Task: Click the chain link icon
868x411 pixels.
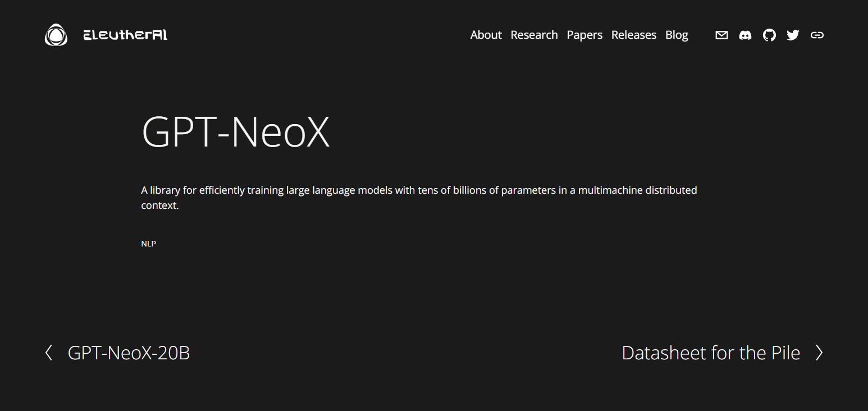Action: [x=817, y=35]
